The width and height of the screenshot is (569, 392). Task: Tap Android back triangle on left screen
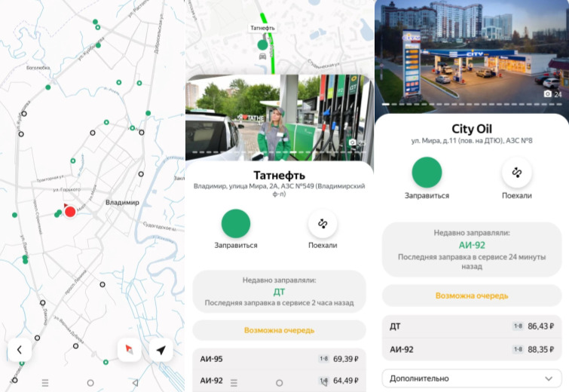tap(136, 383)
